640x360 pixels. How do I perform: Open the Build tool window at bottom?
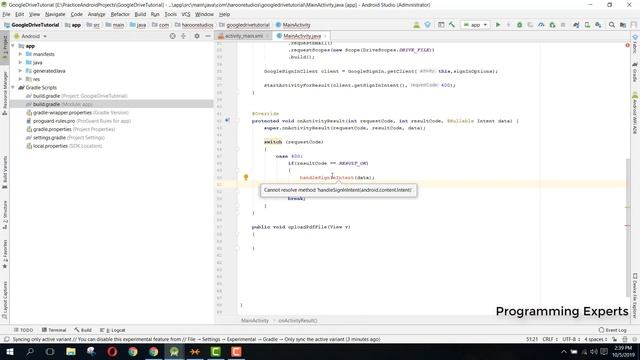[83, 330]
